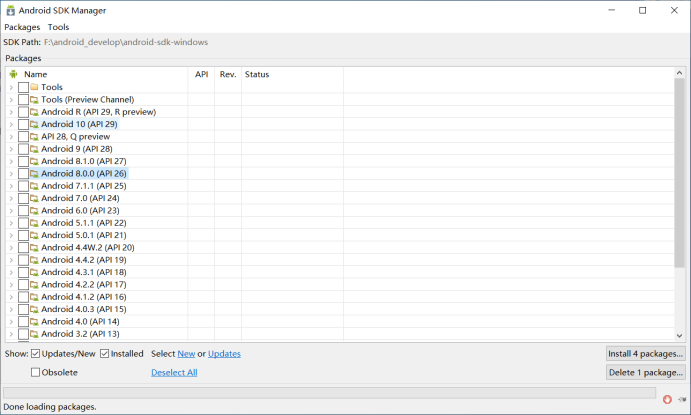Click the Select New link
The image size is (691, 415).
186,354
